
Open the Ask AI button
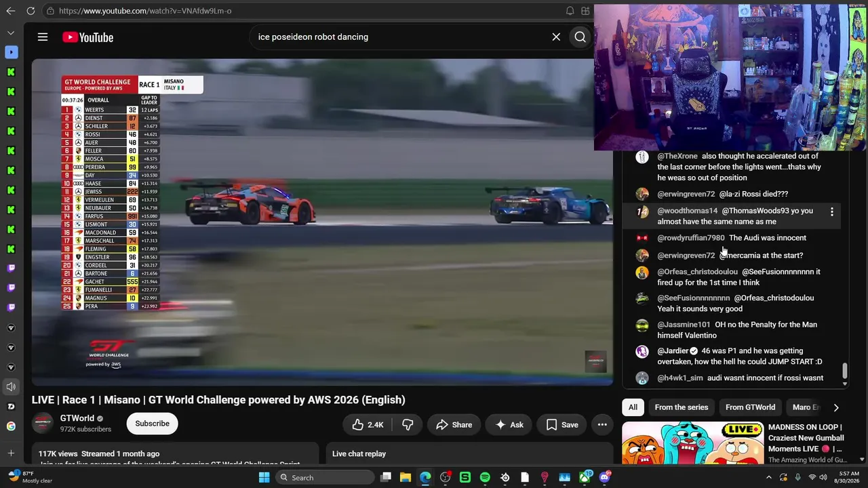509,425
